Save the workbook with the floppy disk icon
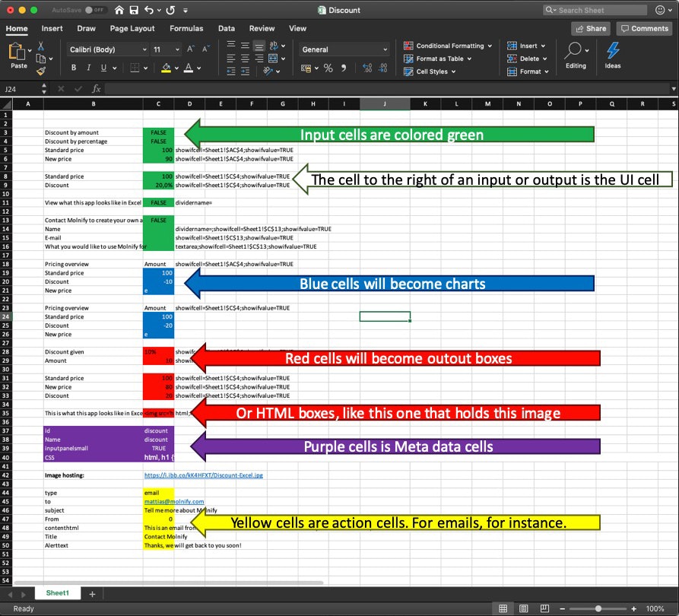 (134, 10)
